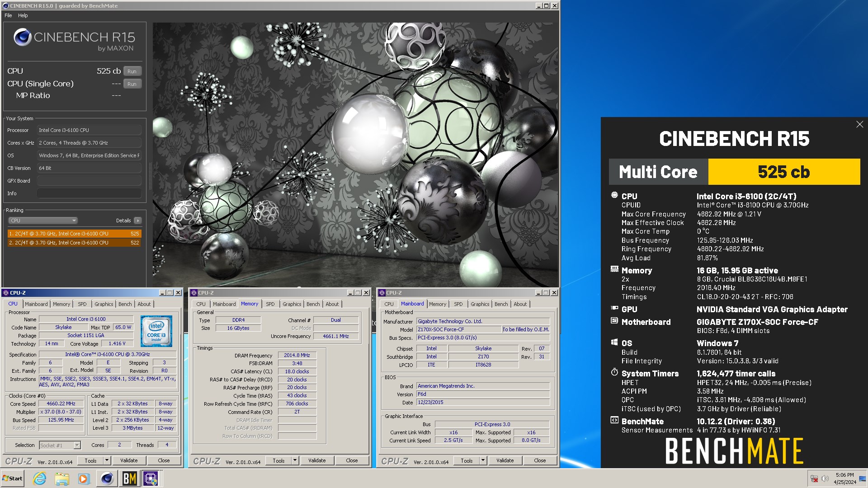Image resolution: width=868 pixels, height=488 pixels.
Task: Click the Info input field in Cinebench
Action: point(89,193)
